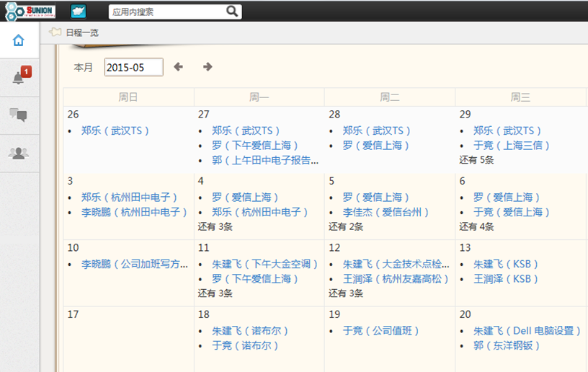Screen dimensions: 588x372
Task: Open 郭（东洋钢钣）entry
Action: coord(507,346)
